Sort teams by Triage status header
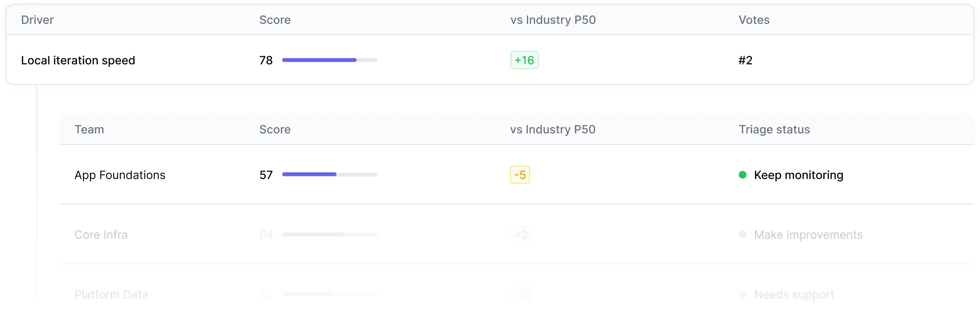Viewport: 980px width, 324px height. click(x=774, y=129)
